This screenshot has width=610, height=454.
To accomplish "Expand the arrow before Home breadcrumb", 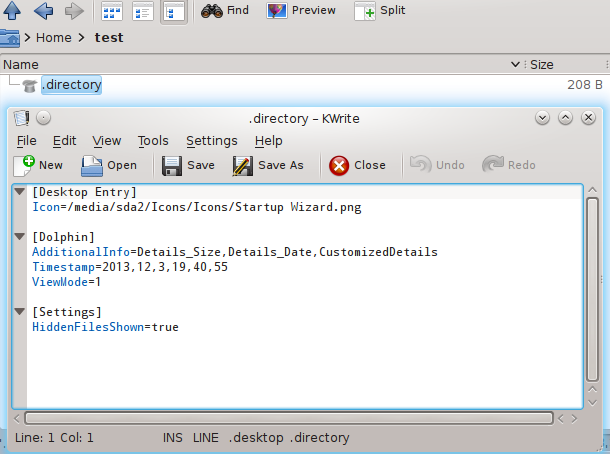I will 27,38.
